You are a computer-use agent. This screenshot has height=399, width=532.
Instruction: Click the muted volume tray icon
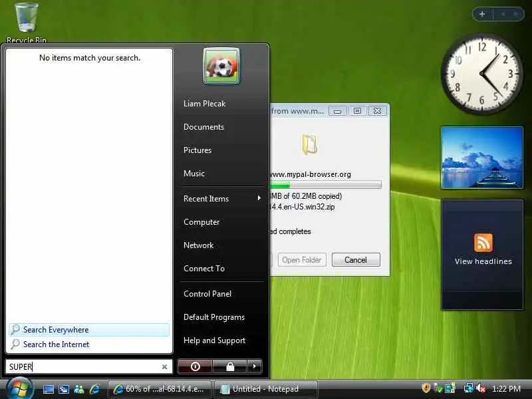tap(481, 388)
